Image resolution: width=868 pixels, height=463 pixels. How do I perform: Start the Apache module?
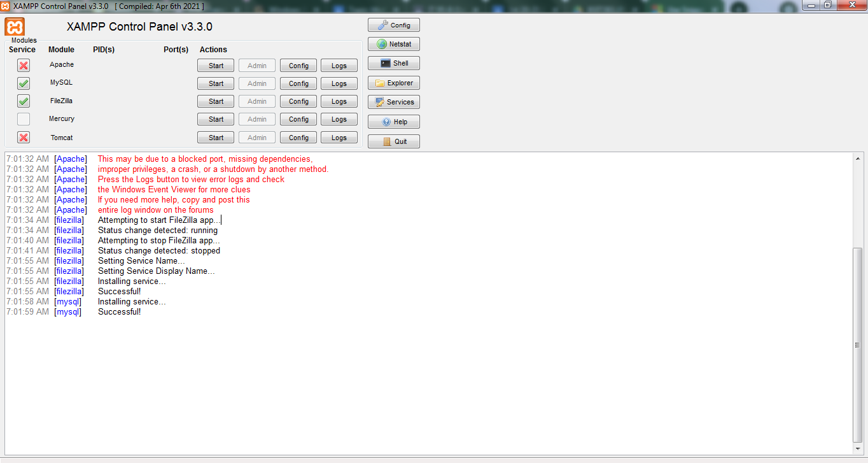[216, 66]
